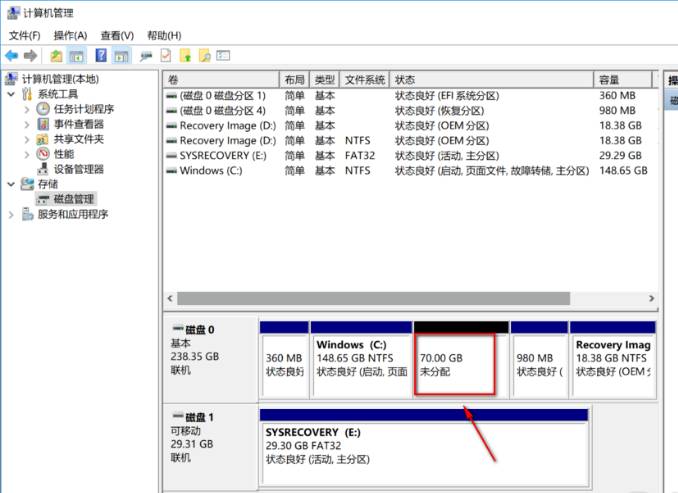
Task: Click the 性能 performance monitor icon
Action: [x=43, y=154]
